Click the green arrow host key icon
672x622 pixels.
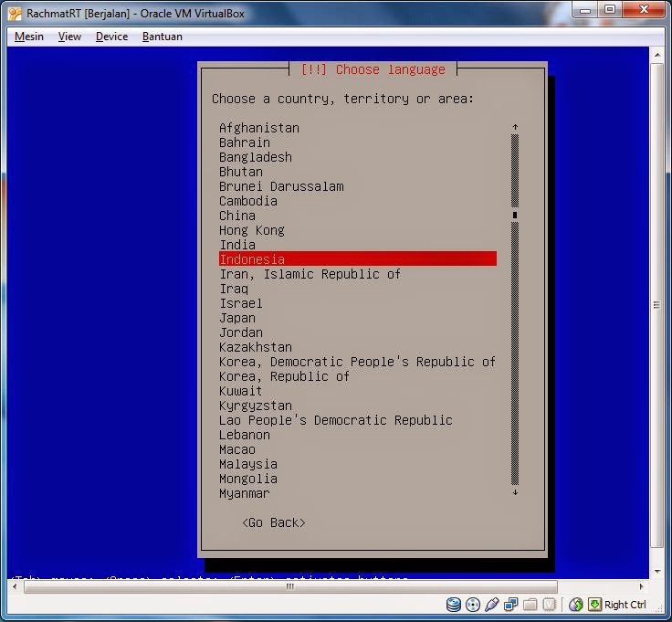595,605
